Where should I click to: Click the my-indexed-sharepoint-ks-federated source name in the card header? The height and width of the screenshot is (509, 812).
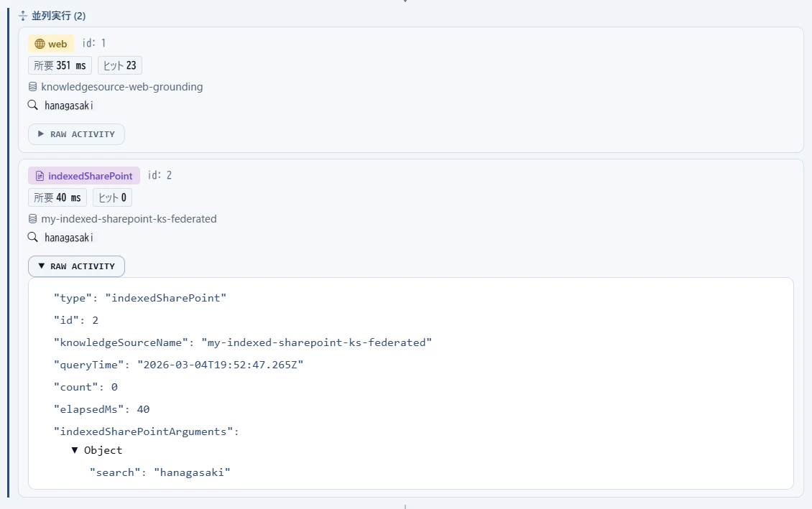(129, 219)
